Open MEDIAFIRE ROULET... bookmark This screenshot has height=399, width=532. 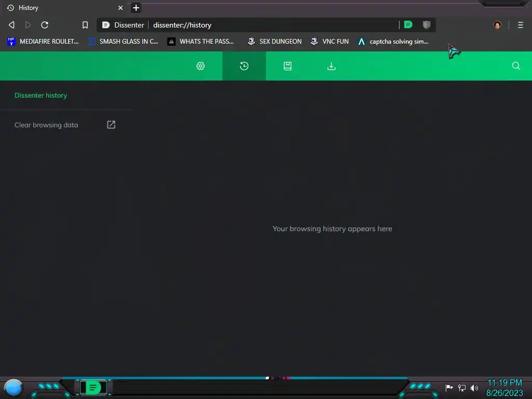click(43, 42)
